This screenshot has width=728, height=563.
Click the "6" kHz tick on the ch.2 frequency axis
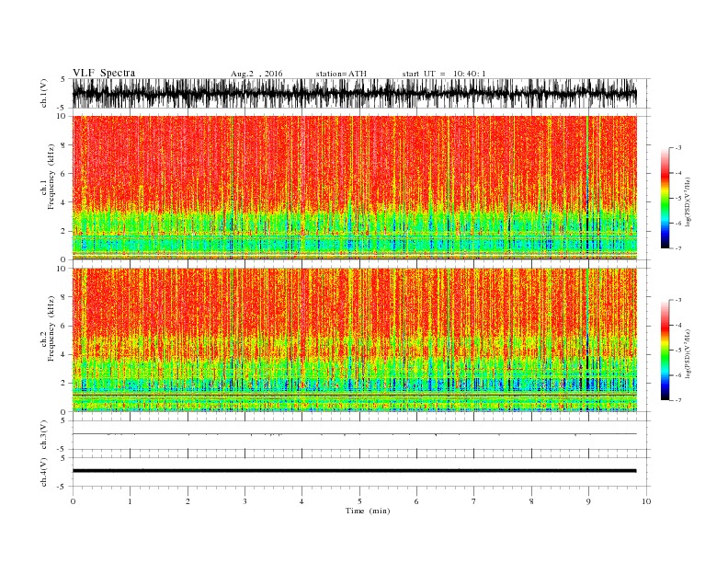[x=64, y=326]
